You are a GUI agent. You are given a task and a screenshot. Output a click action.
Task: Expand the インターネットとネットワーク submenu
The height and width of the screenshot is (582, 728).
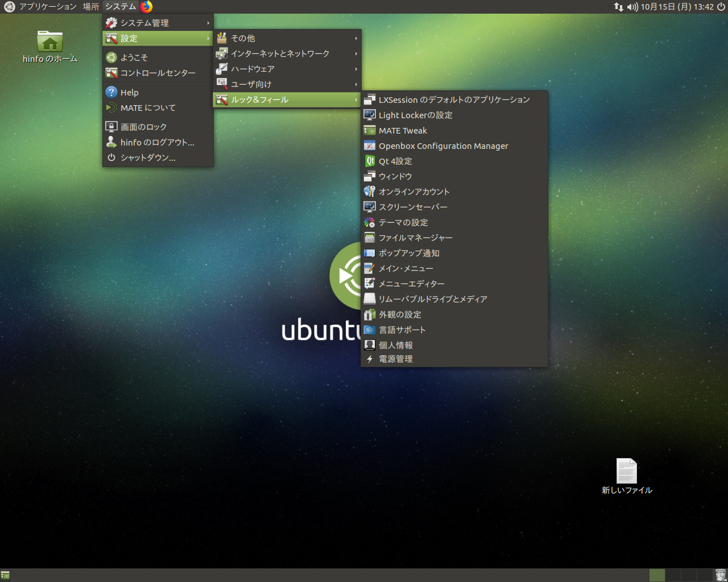287,53
